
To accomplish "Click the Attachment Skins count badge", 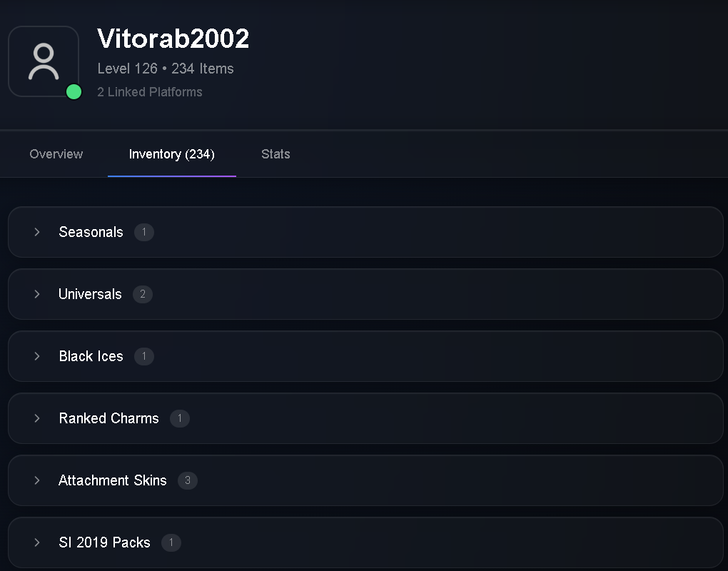I will [188, 480].
